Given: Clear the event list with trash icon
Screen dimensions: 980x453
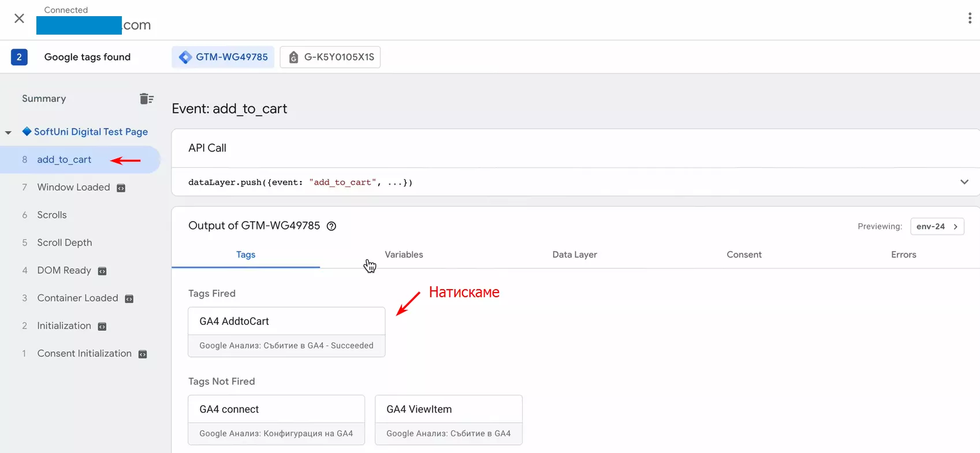Looking at the screenshot, I should (147, 99).
